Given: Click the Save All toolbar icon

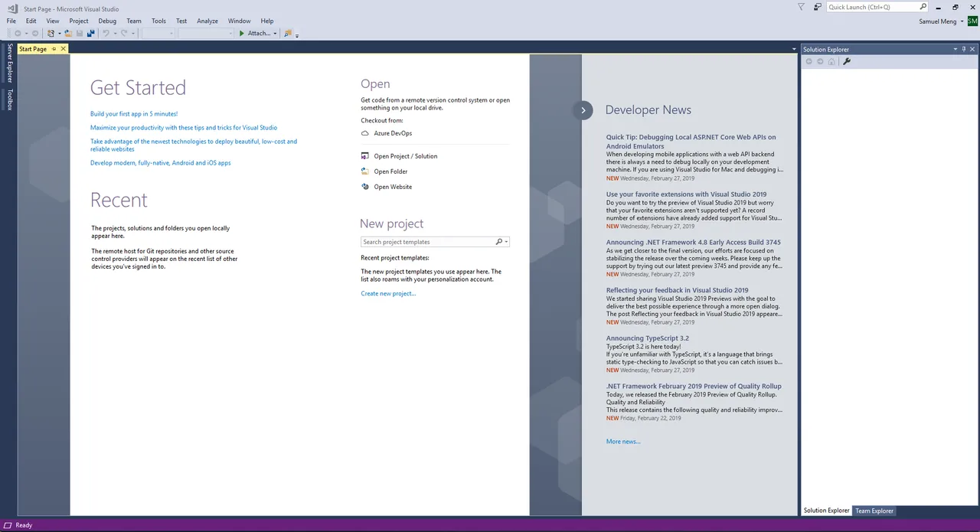Looking at the screenshot, I should click(90, 34).
